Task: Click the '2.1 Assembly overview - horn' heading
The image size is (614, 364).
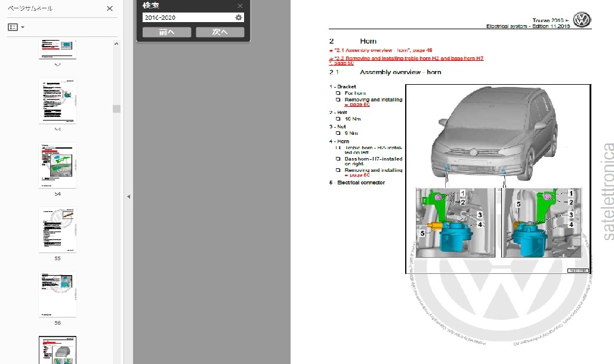Action: [x=385, y=72]
